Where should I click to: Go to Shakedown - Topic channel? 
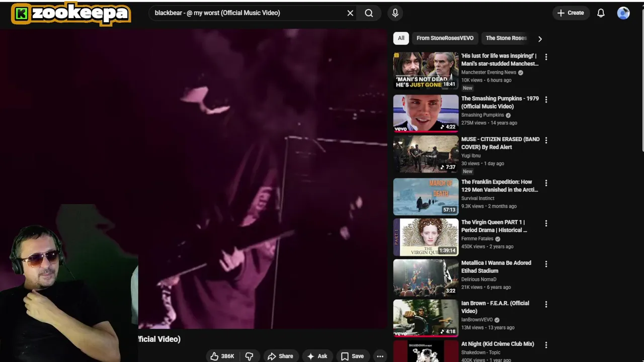coord(481,352)
